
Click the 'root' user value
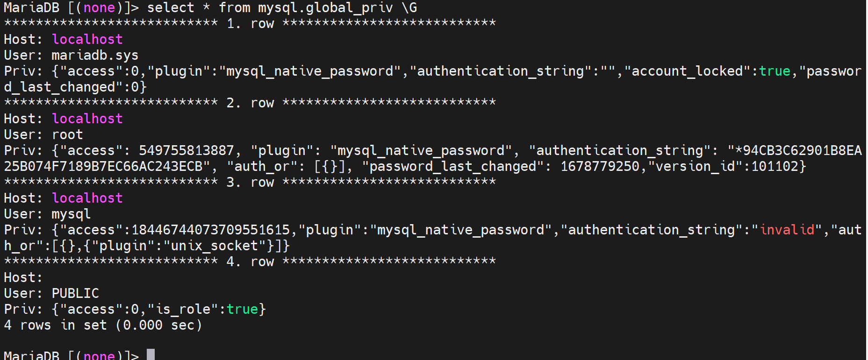tap(67, 134)
